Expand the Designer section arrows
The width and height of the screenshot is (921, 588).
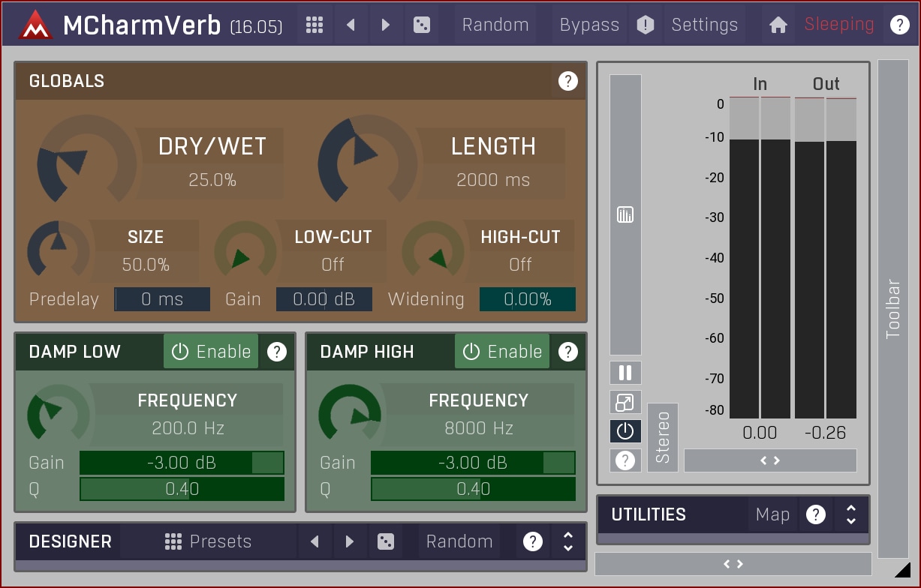pos(568,541)
